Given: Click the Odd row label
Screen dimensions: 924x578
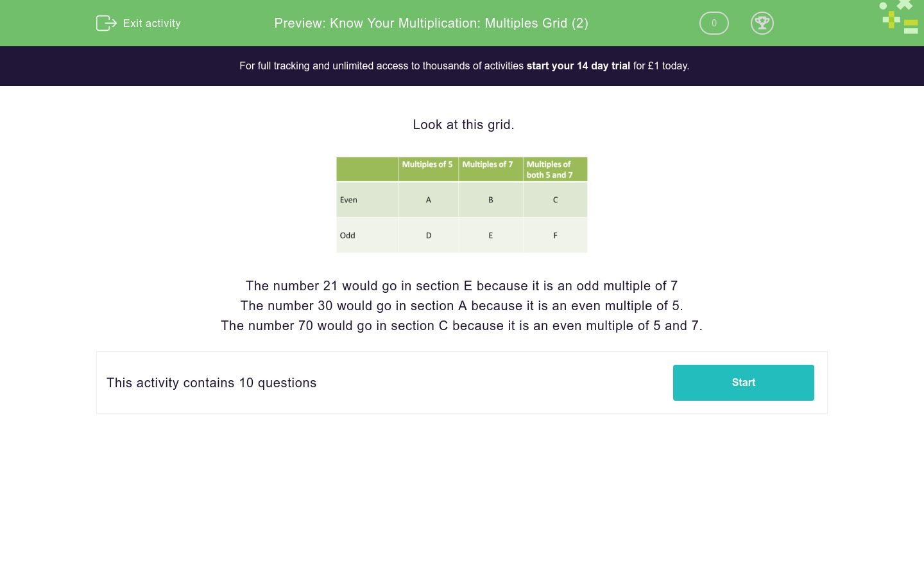Looking at the screenshot, I should 348,235.
